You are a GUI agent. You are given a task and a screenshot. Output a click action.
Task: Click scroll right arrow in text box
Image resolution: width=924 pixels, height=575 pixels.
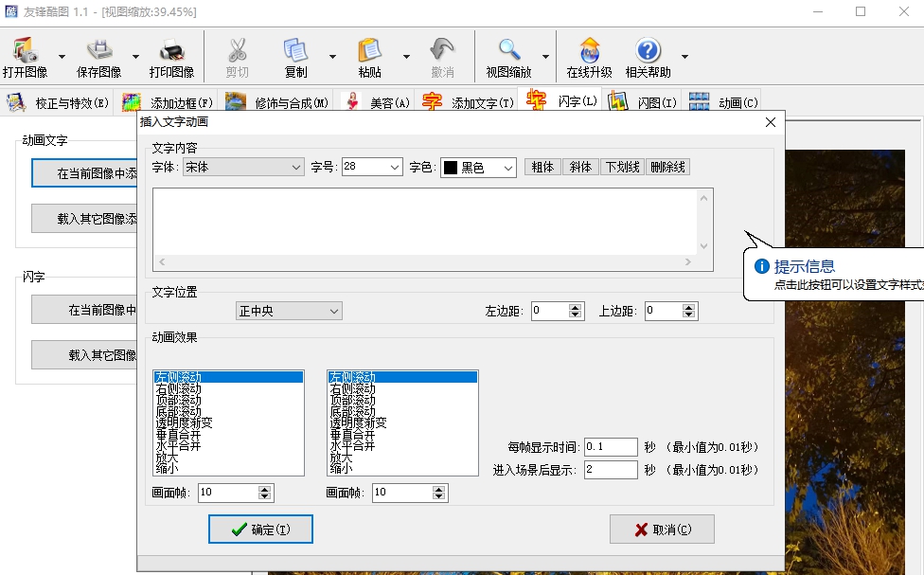[x=687, y=261]
